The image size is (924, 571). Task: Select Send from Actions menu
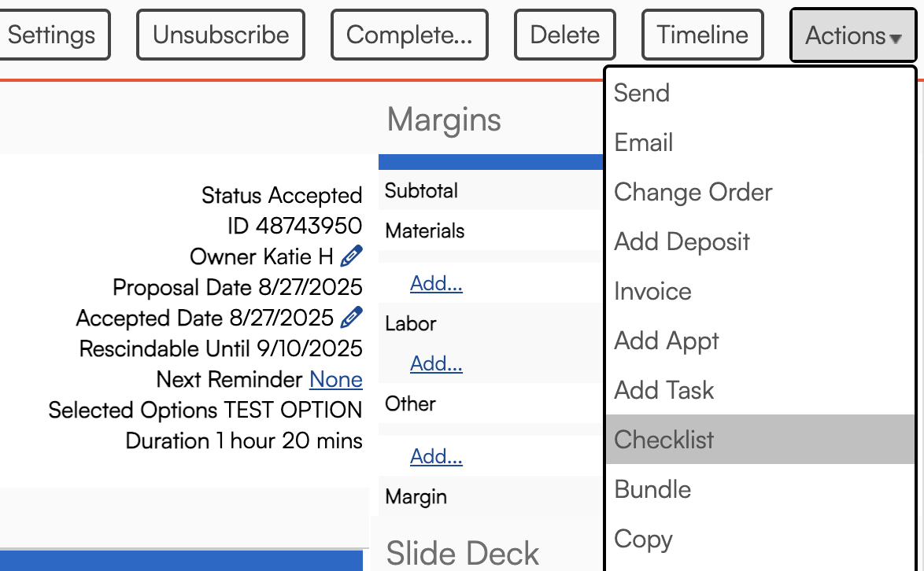pos(642,93)
